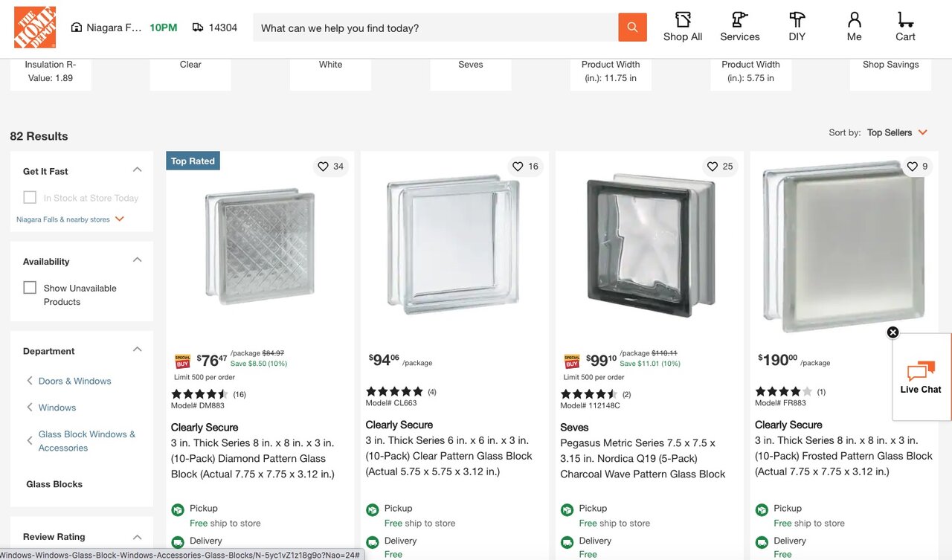Click the orange search magnifier button

(632, 28)
